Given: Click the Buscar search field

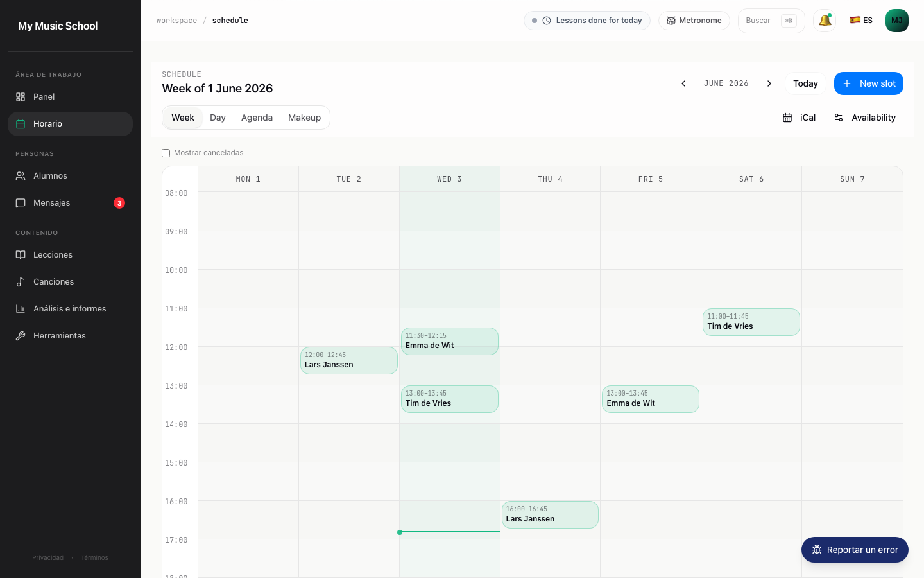Looking at the screenshot, I should (x=771, y=21).
